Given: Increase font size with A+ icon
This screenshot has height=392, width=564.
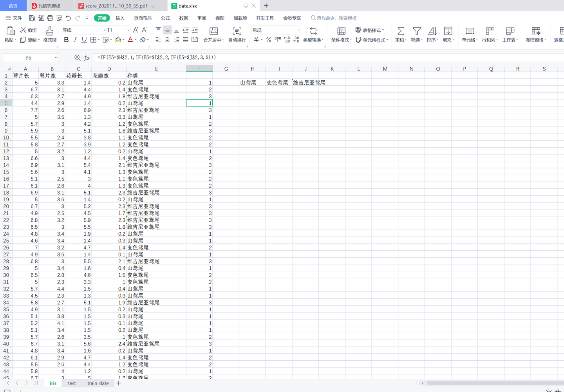Looking at the screenshot, I should click(136, 30).
